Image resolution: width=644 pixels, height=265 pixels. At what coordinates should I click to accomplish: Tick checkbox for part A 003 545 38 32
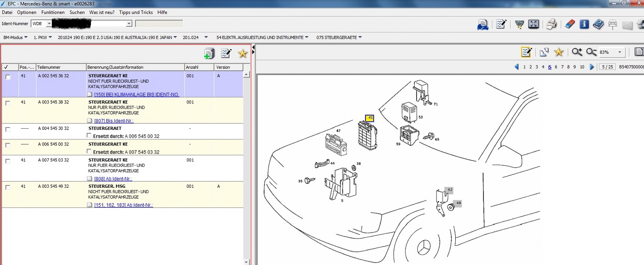8,103
